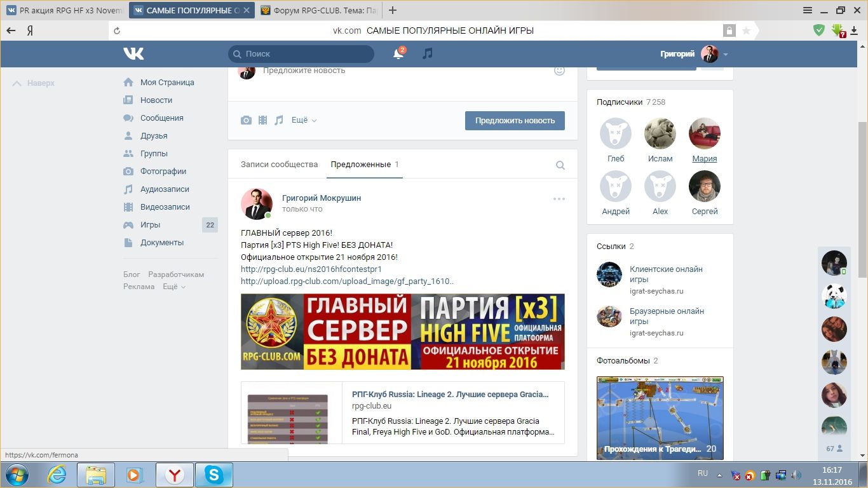
Task: Open media player taskbar icon
Action: (x=134, y=475)
